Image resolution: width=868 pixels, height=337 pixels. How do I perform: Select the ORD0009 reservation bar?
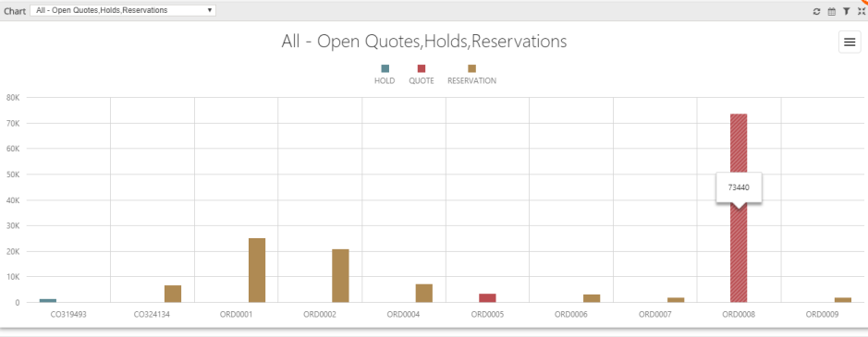pyautogui.click(x=843, y=300)
